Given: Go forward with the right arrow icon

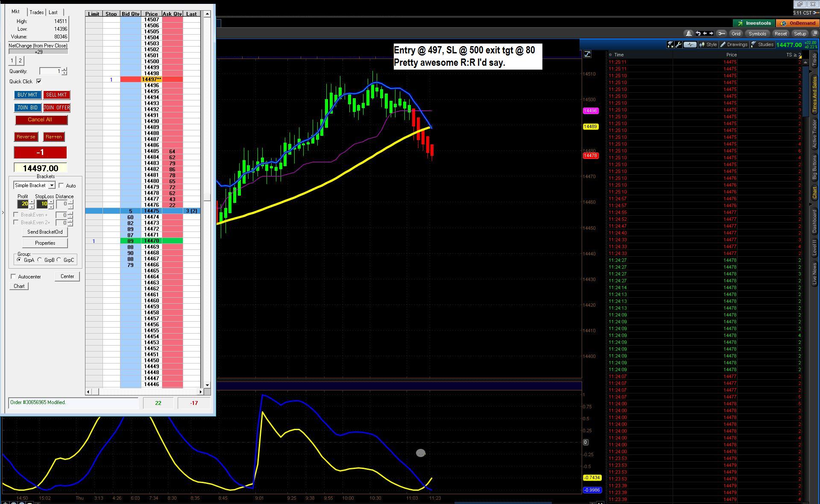Looking at the screenshot, I should (x=711, y=33).
